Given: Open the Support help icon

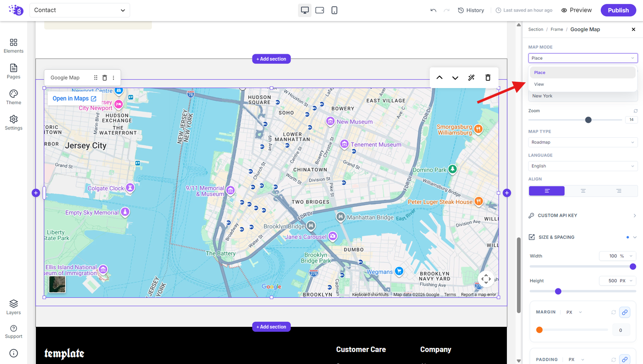Looking at the screenshot, I should coord(13,331).
